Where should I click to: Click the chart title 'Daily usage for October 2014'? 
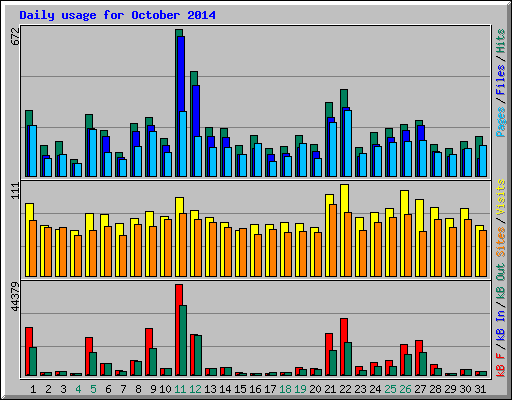[x=117, y=15]
